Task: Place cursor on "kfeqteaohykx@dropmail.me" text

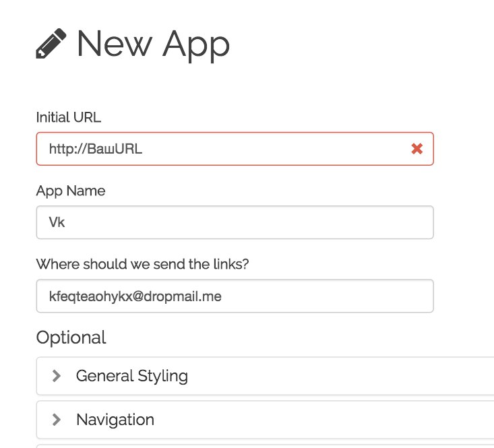Action: tap(135, 296)
